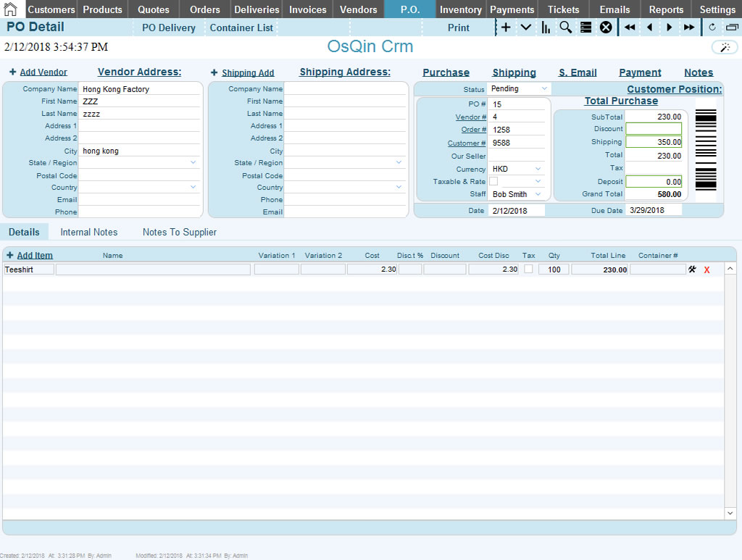Image resolution: width=742 pixels, height=560 pixels.
Task: Open the Status dropdown showing Pending
Action: coord(544,88)
